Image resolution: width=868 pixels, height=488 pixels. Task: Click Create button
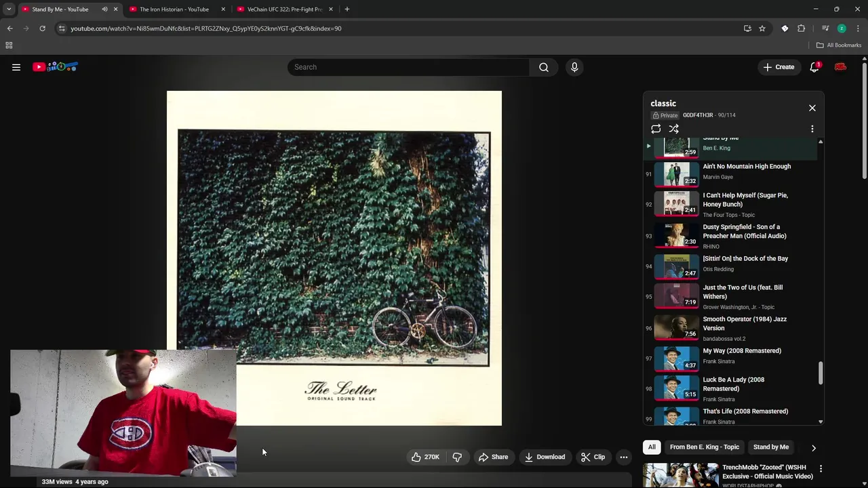point(778,67)
